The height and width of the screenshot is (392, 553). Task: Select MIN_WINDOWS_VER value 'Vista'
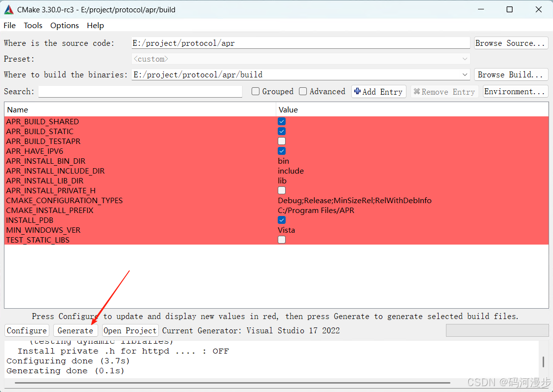click(286, 230)
